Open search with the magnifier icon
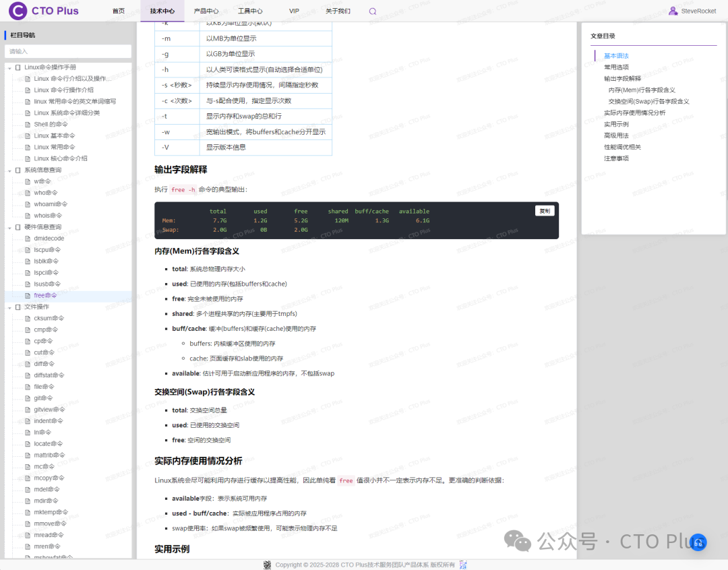This screenshot has width=728, height=570. (x=372, y=11)
